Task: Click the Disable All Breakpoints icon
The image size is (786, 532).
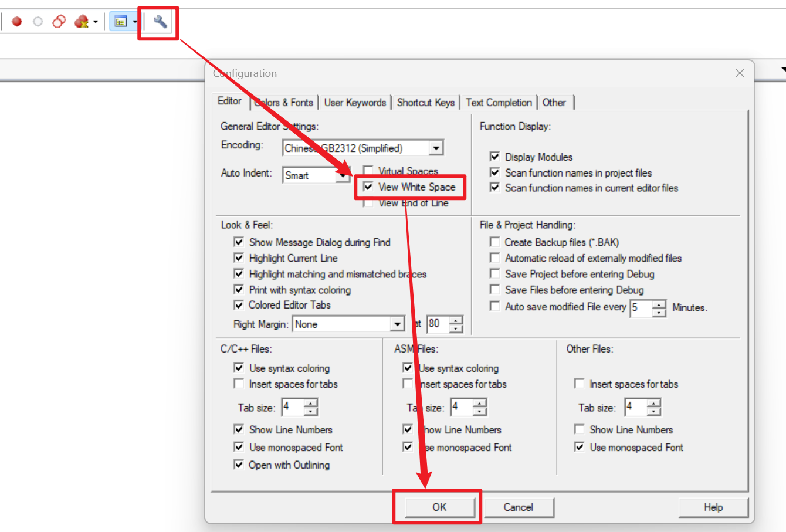Action: pos(59,22)
